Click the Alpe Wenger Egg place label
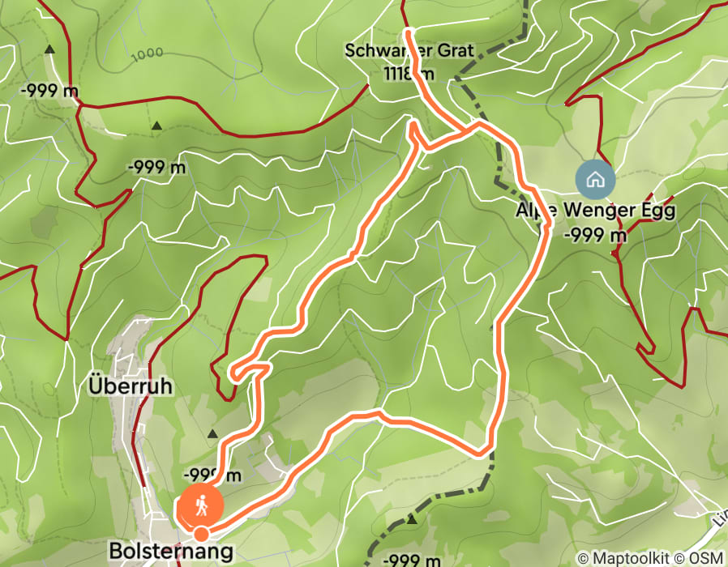 pyautogui.click(x=595, y=210)
